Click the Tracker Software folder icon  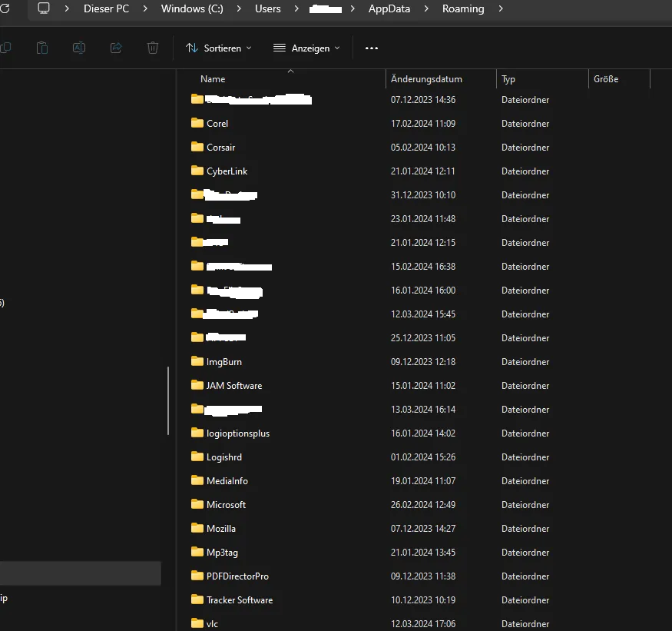(197, 599)
